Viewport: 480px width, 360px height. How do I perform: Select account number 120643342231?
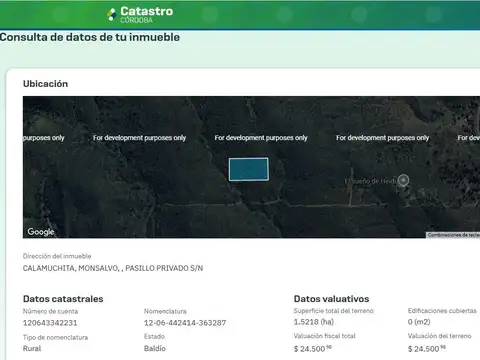coord(50,323)
